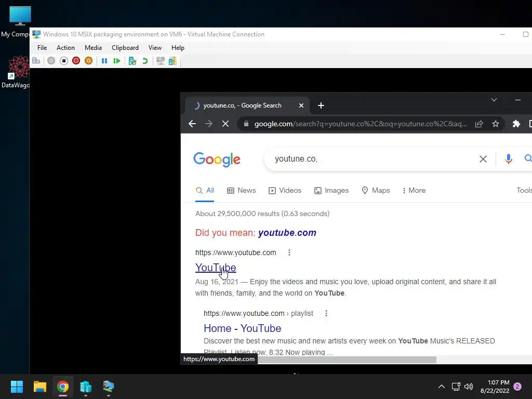
Task: Shut down the VM using the red power icon
Action: click(76, 61)
